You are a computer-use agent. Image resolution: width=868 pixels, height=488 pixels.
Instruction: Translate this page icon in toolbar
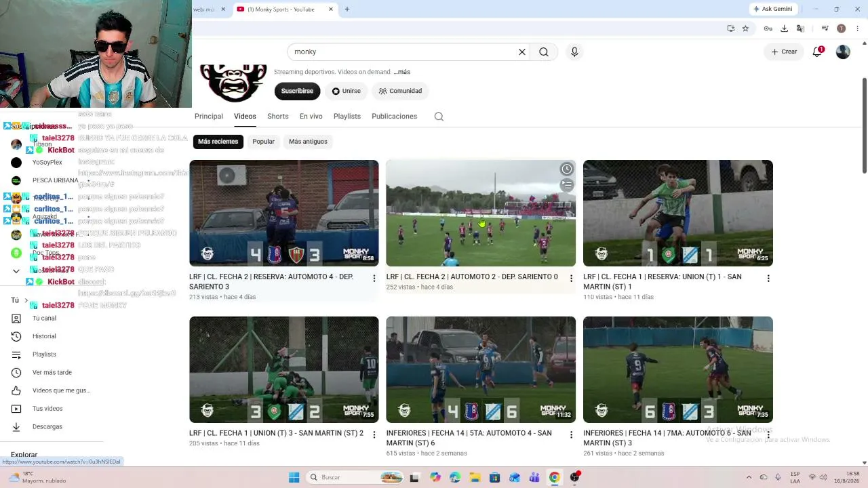pyautogui.click(x=800, y=28)
